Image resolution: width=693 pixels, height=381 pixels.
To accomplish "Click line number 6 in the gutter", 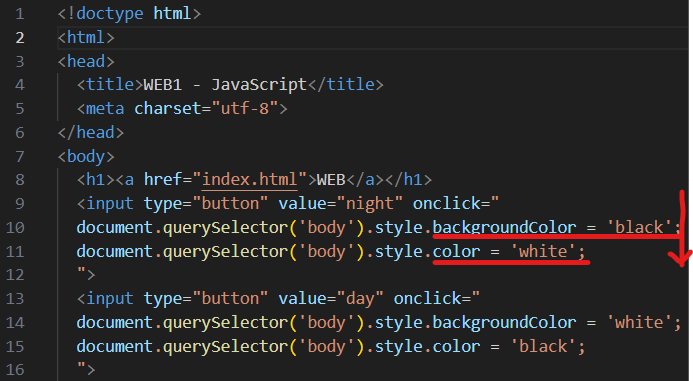I will coord(19,133).
